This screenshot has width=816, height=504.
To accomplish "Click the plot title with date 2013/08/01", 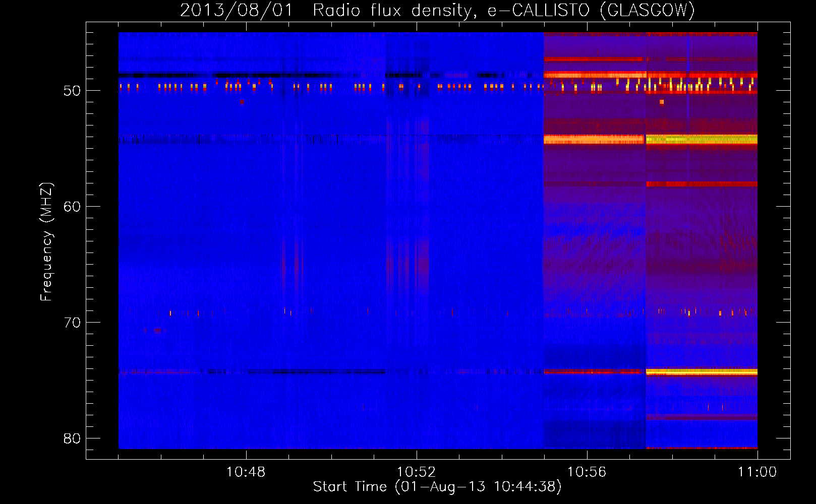I will (x=437, y=10).
